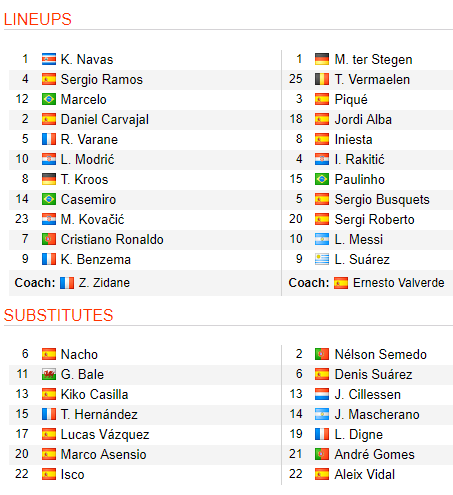Select substitute Marco Asensio

click(103, 454)
